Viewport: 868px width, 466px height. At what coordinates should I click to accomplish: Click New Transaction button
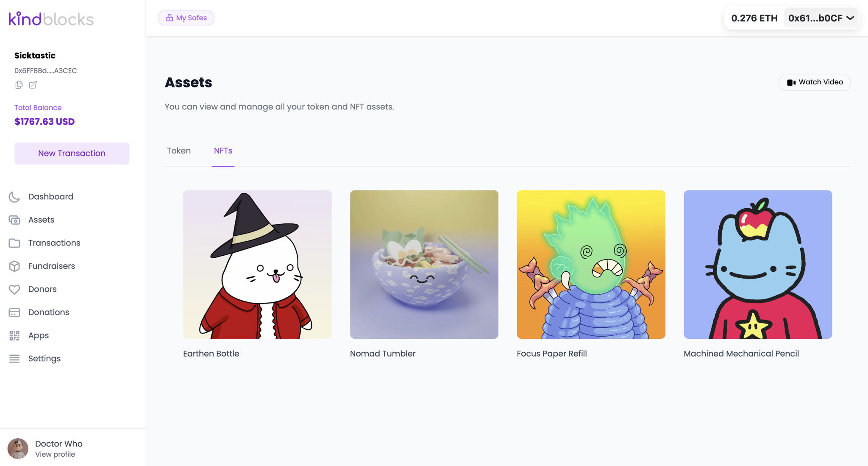click(x=72, y=153)
